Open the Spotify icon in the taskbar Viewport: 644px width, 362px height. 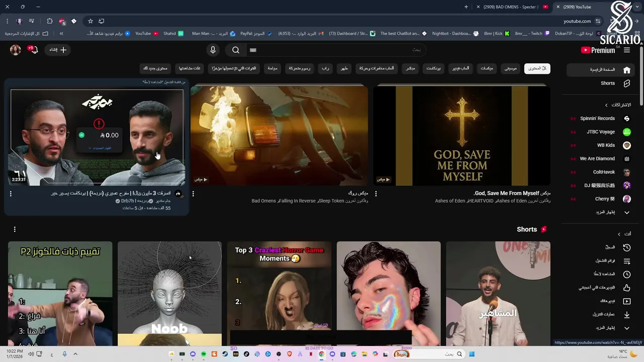point(203,354)
